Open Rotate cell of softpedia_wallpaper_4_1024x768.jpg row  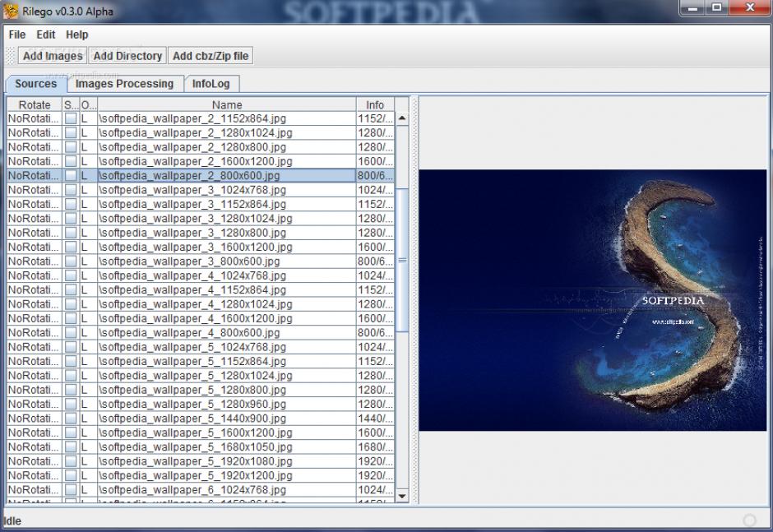(x=35, y=275)
